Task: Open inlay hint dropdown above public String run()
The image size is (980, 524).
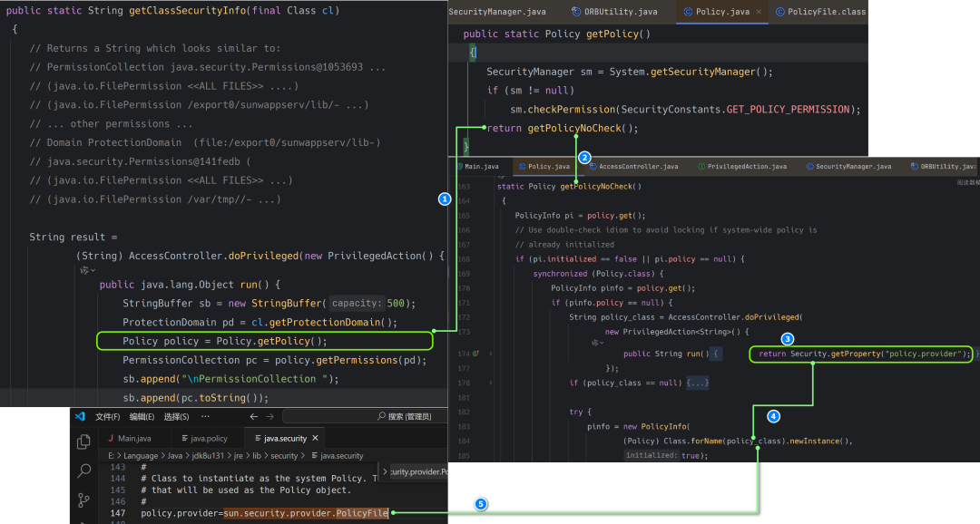Action: tap(595, 343)
